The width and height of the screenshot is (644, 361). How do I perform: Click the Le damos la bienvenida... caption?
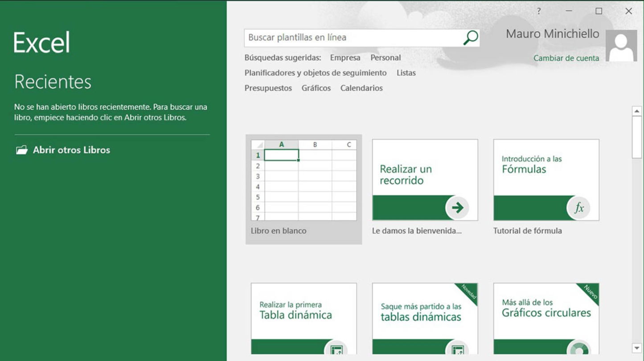pos(417,231)
